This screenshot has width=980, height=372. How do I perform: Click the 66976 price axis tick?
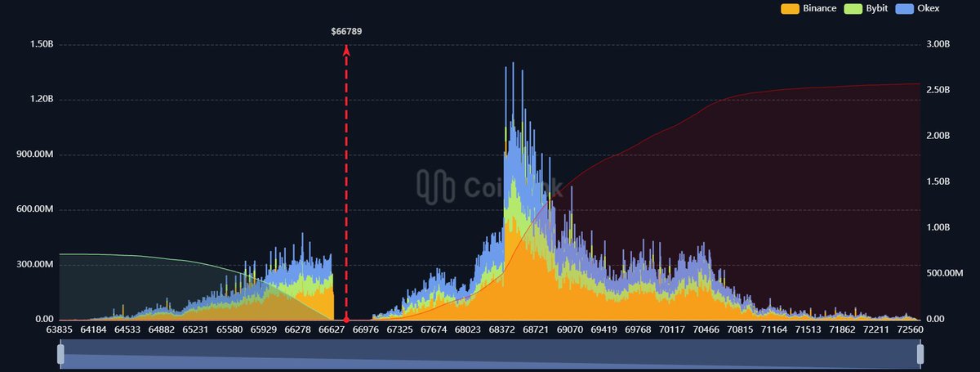366,330
